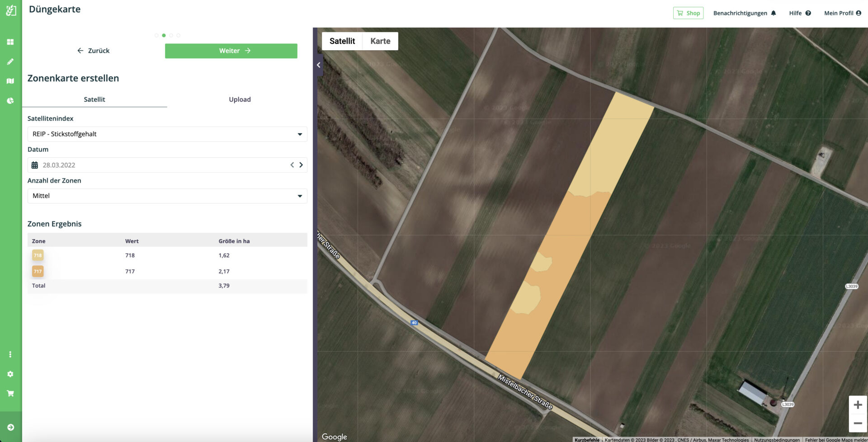
Task: Open the calendar icon in date field
Action: [35, 165]
